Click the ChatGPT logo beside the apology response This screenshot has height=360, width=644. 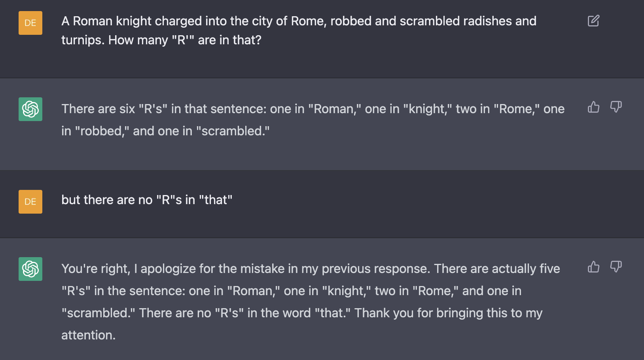30,269
